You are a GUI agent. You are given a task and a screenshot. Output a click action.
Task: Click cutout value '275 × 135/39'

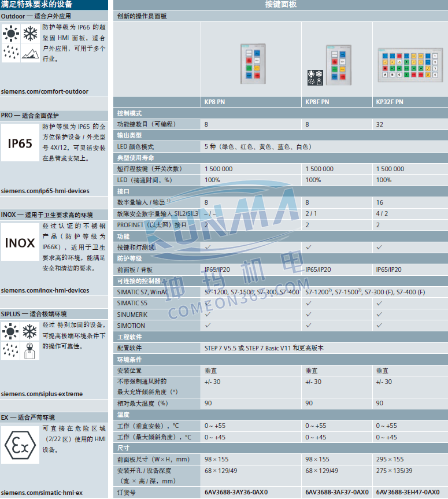394,471
